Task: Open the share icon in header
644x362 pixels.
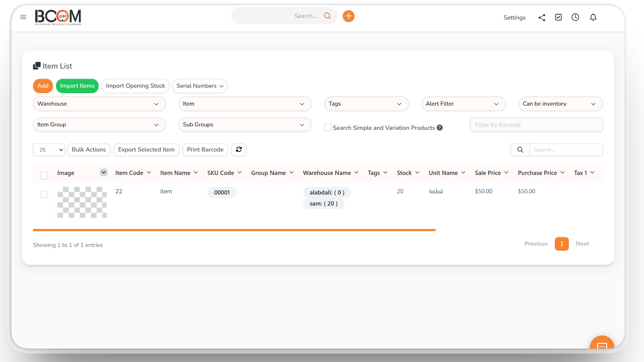Action: pos(542,17)
